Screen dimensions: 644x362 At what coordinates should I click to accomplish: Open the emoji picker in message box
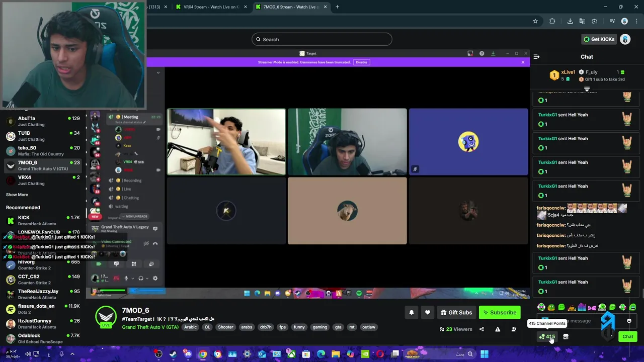click(629, 321)
